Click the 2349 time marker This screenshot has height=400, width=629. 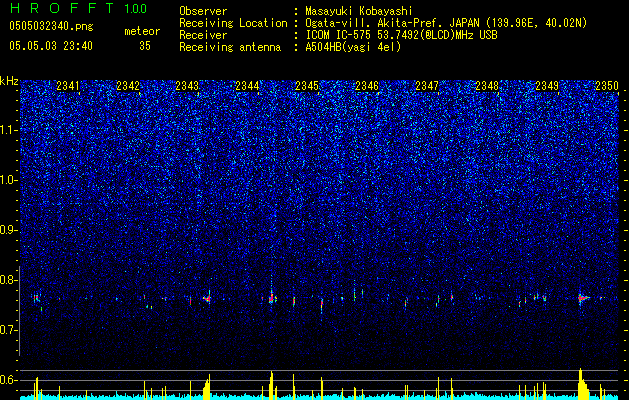point(547,86)
